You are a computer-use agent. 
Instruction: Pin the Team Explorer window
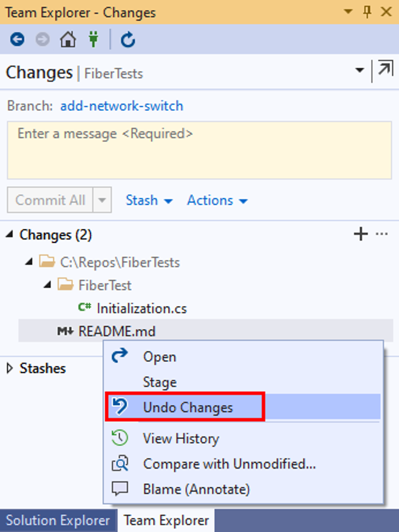tap(367, 12)
